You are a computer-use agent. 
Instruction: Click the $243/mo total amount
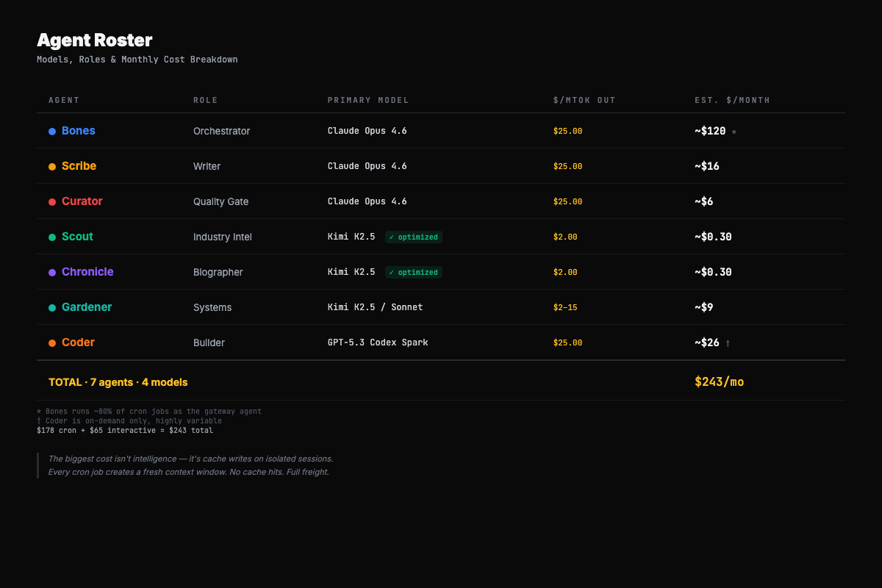coord(719,381)
